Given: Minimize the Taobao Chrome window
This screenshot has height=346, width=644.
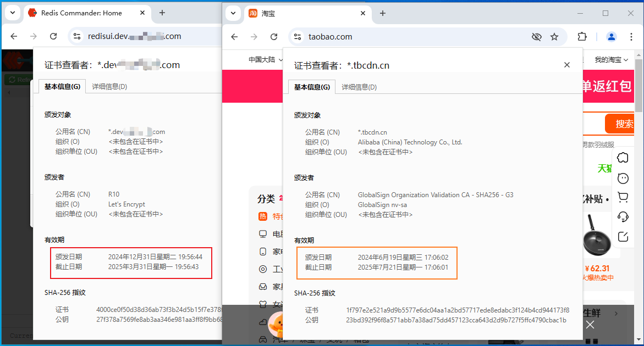Looking at the screenshot, I should [580, 13].
